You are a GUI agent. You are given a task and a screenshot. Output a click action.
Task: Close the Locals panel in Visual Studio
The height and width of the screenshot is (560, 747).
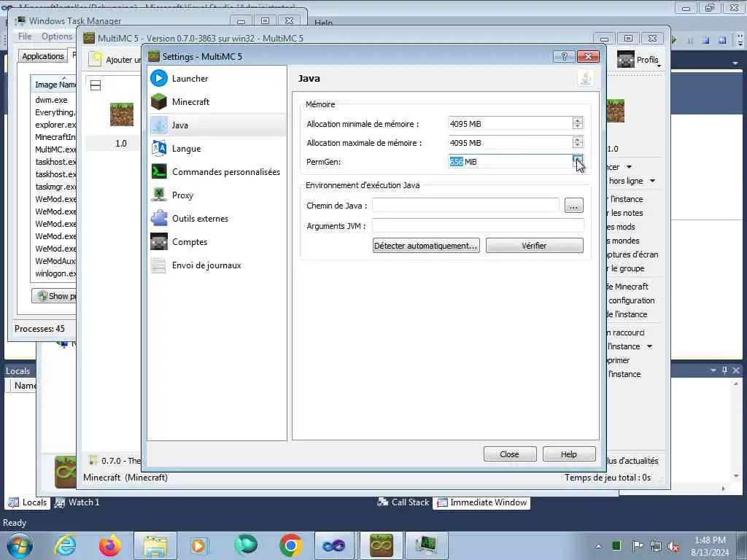[736, 370]
